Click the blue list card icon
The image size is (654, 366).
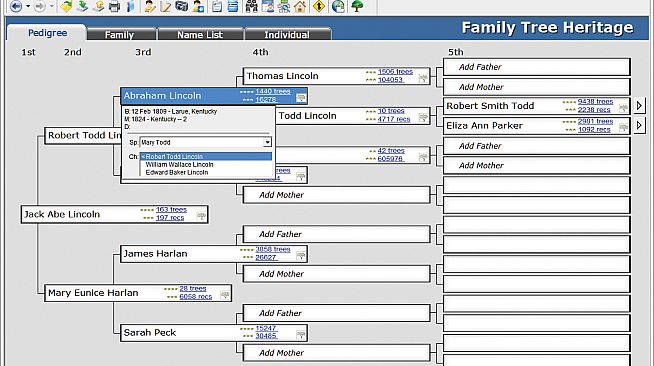click(233, 6)
